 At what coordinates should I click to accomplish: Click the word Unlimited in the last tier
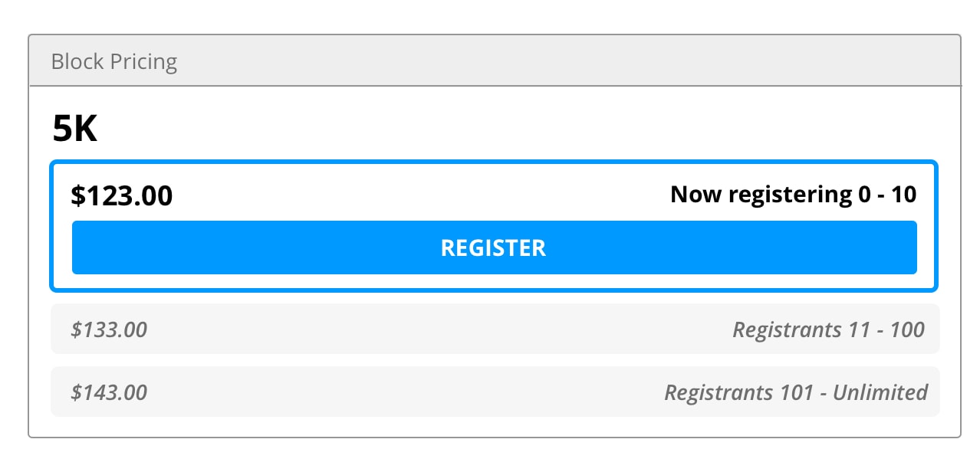880,393
